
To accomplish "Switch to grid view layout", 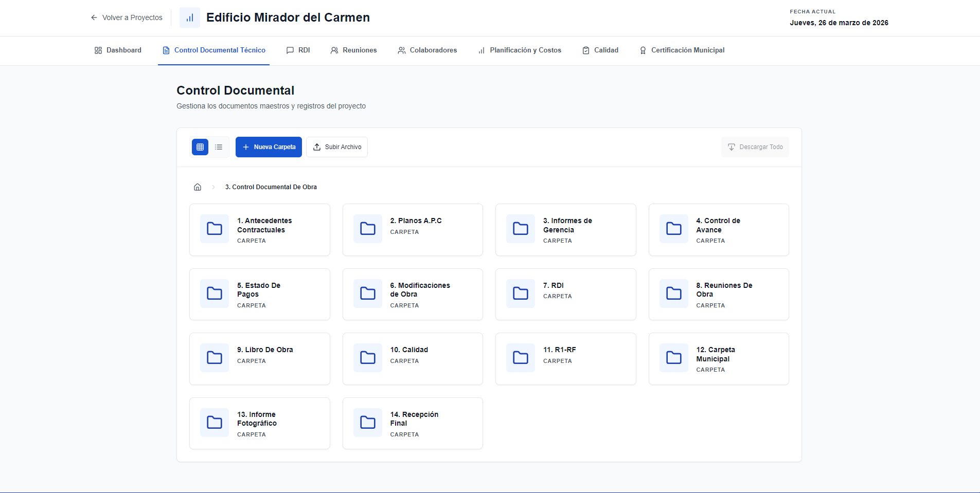I will pos(200,147).
